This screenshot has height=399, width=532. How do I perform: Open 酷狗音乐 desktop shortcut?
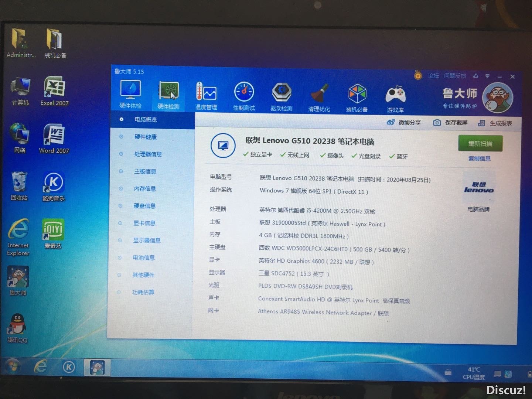54,187
